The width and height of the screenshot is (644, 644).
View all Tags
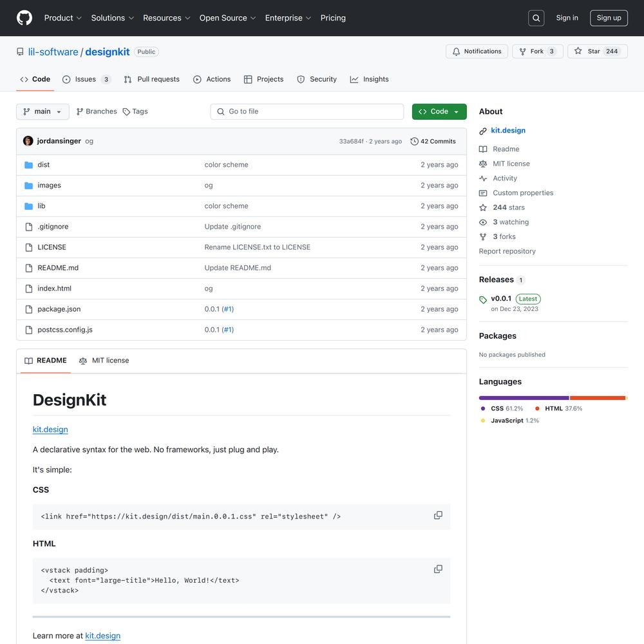point(135,111)
